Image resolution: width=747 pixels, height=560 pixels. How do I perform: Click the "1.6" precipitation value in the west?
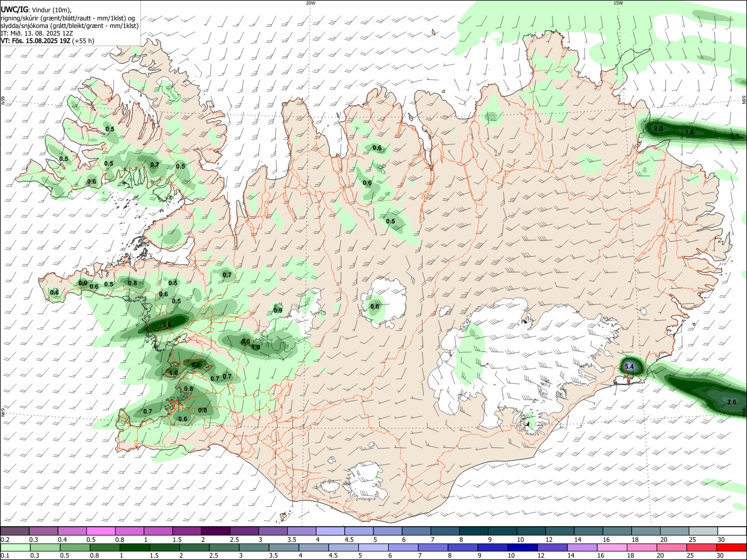166,325
